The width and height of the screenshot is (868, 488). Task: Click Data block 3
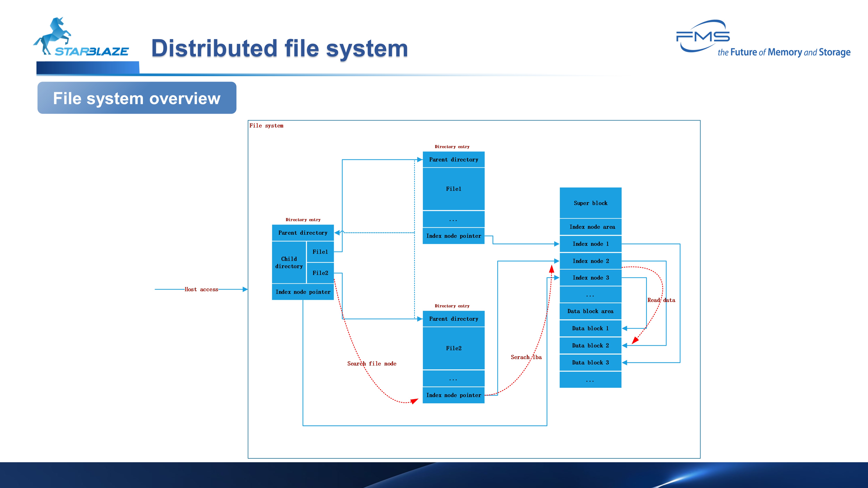coord(590,363)
